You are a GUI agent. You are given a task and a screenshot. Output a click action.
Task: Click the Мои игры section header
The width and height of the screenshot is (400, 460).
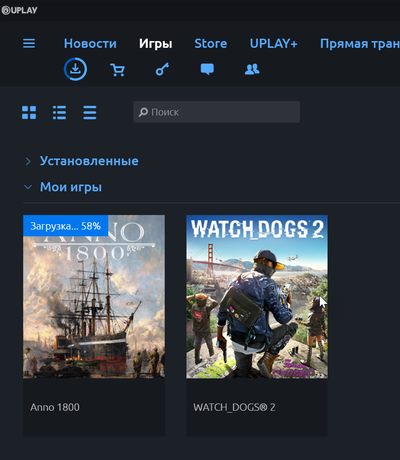(71, 187)
